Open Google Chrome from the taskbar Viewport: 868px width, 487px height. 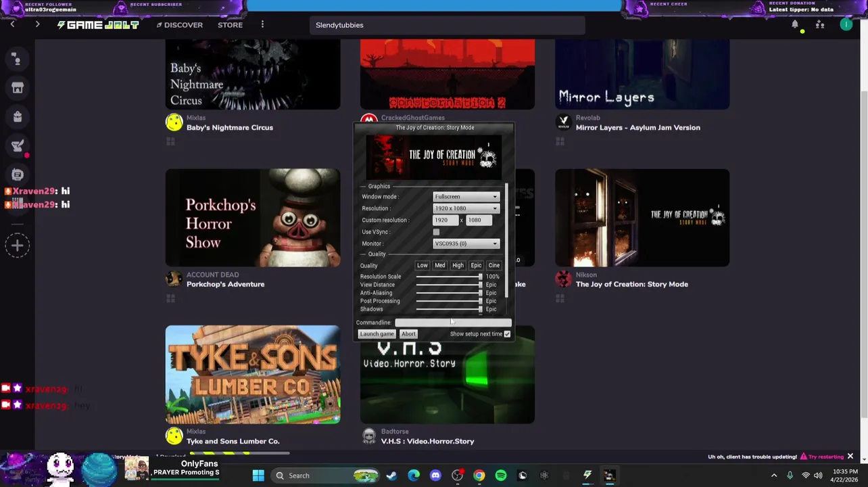coord(479,476)
